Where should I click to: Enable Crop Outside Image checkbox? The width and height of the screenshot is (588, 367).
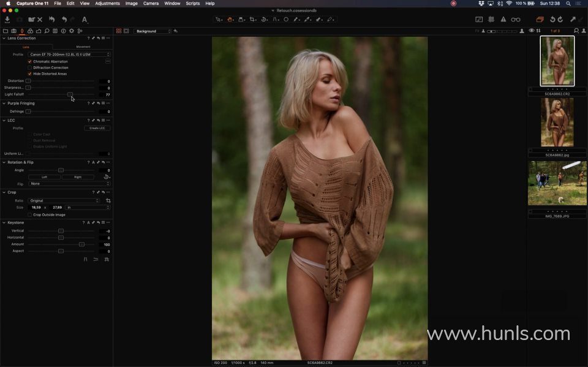coord(29,214)
